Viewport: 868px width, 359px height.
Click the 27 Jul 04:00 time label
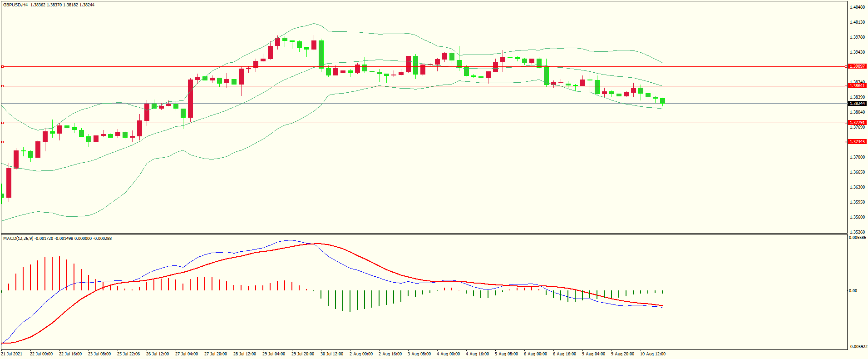click(x=187, y=354)
